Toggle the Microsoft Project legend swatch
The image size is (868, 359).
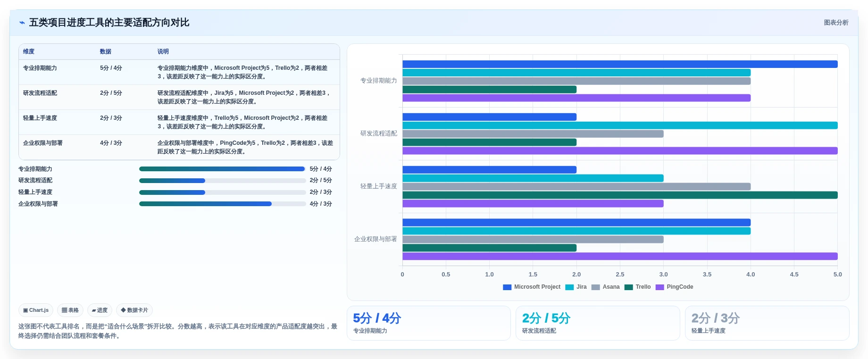(507, 287)
